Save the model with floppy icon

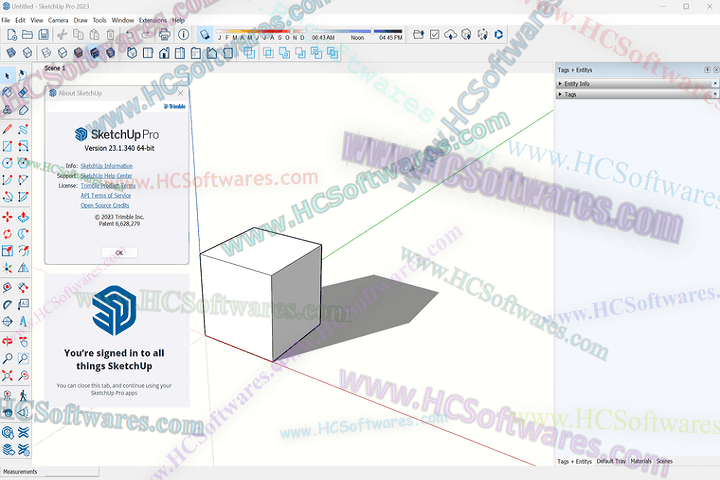pos(44,34)
